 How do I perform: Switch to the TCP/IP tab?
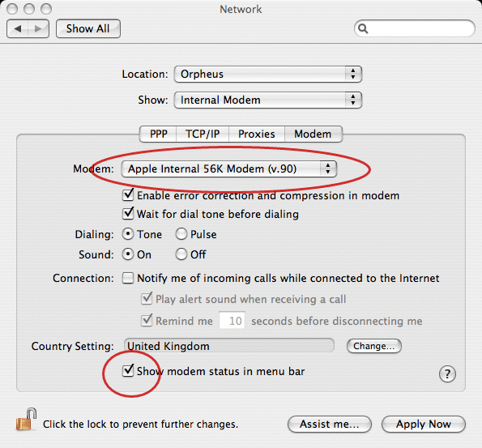[x=203, y=134]
